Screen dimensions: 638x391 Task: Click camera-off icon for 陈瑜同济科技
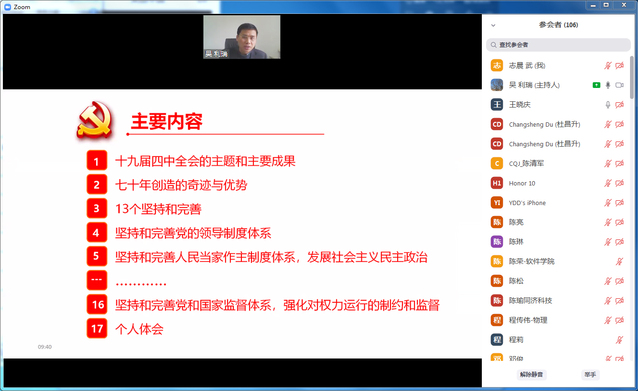[x=620, y=301]
